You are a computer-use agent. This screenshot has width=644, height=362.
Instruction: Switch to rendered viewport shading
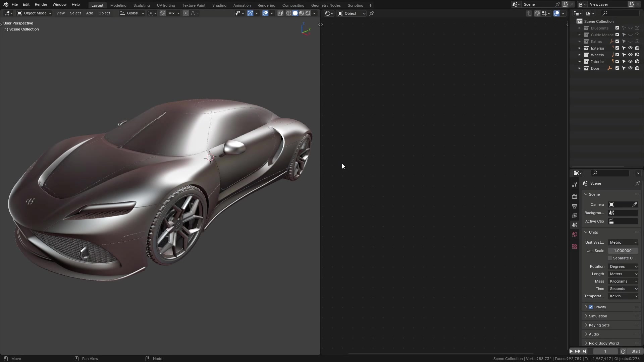pyautogui.click(x=308, y=13)
